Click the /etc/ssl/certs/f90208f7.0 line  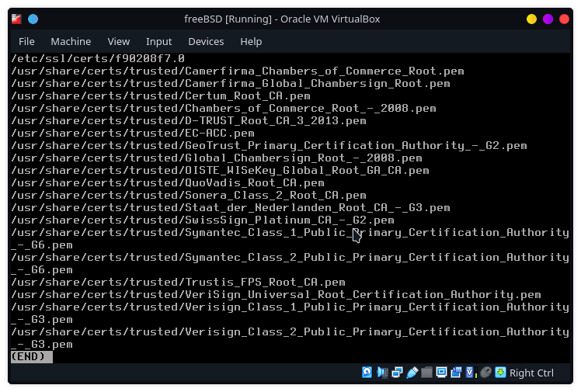click(98, 58)
